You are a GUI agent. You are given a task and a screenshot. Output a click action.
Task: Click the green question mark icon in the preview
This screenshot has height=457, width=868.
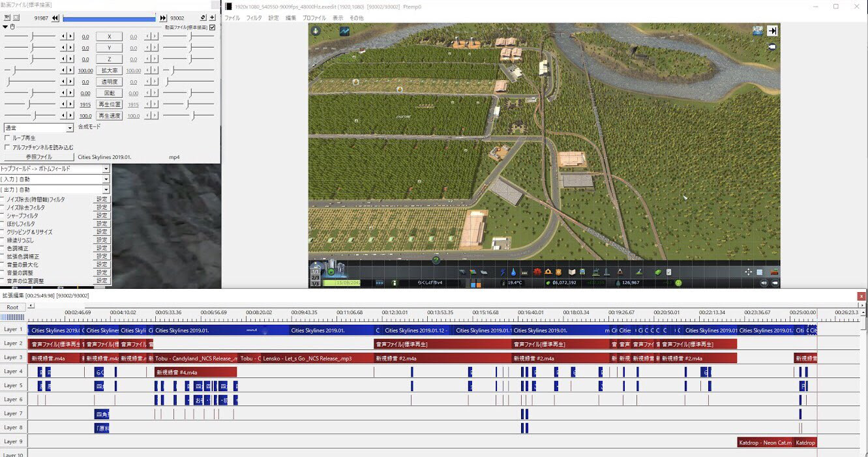[x=436, y=260]
